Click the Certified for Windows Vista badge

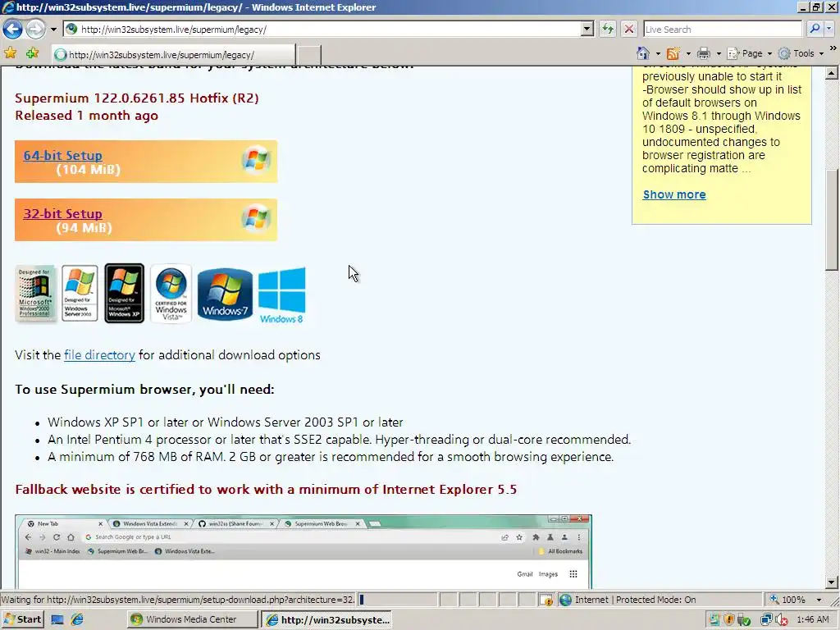[171, 294]
